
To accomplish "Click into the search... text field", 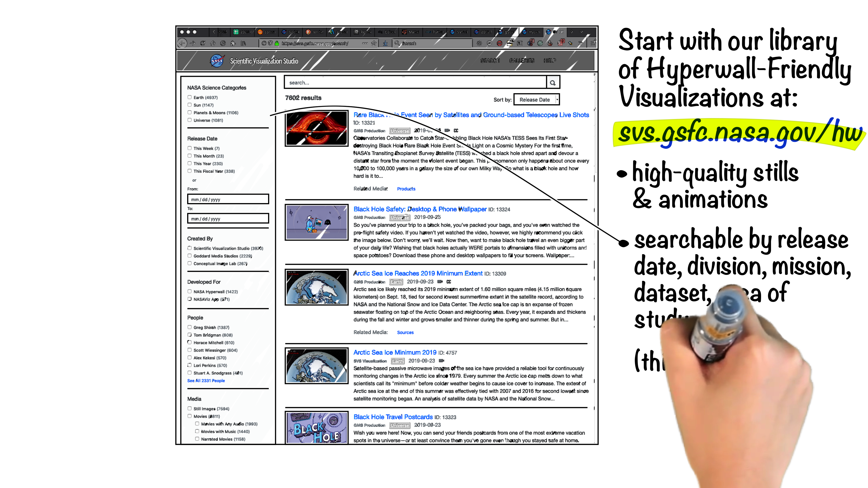I will tap(415, 82).
